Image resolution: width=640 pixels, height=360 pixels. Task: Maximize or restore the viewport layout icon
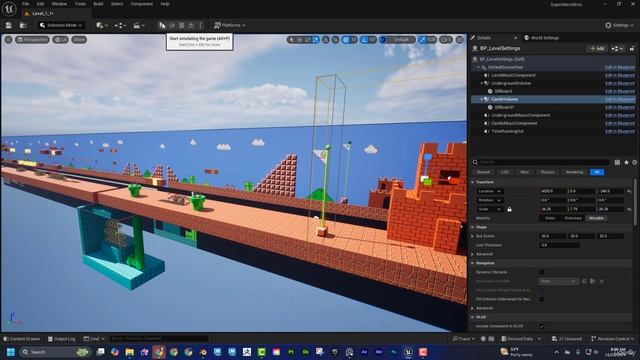460,40
